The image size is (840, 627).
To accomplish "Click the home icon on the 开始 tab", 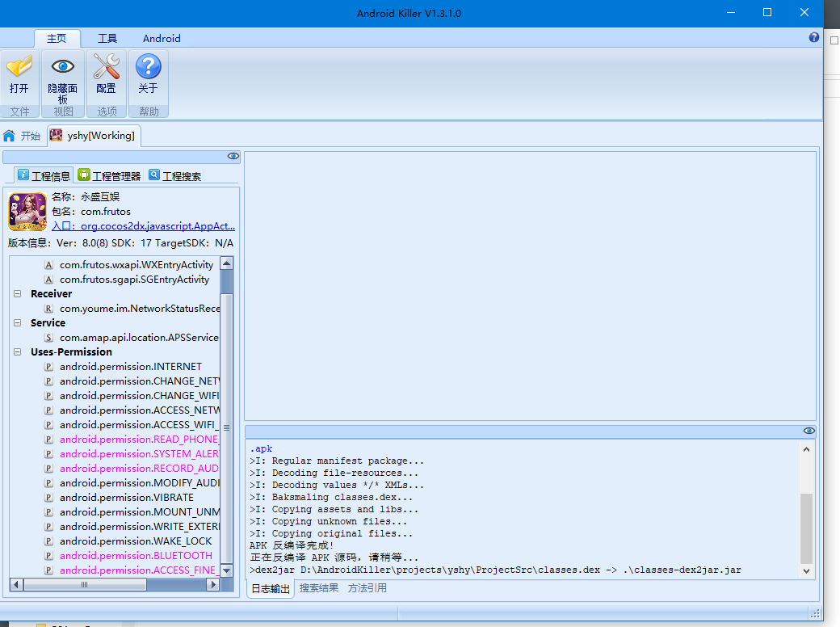I will click(x=10, y=135).
